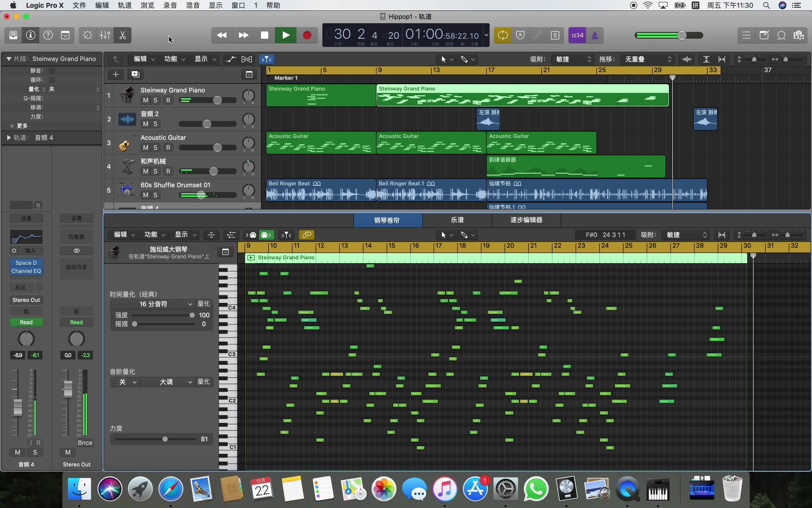Toggle the MIDI Out button in Piano Roll
Viewport: 812px width, 508px height.
click(x=266, y=235)
